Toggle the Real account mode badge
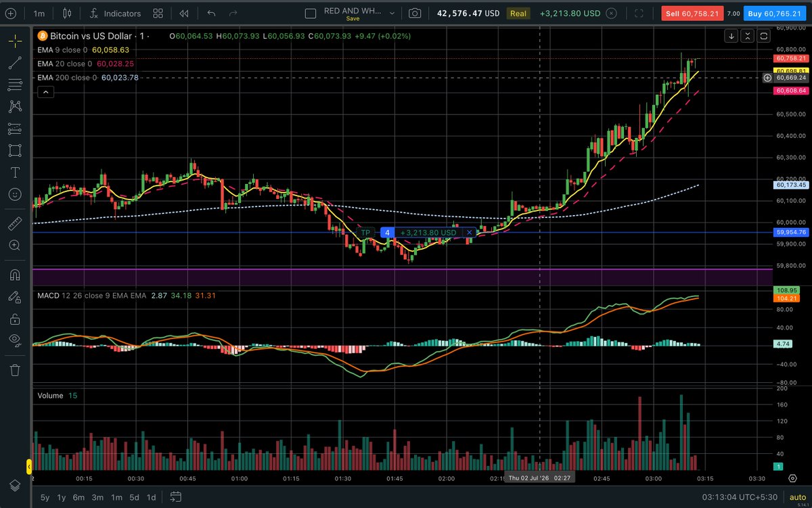The width and height of the screenshot is (812, 508). pos(518,14)
